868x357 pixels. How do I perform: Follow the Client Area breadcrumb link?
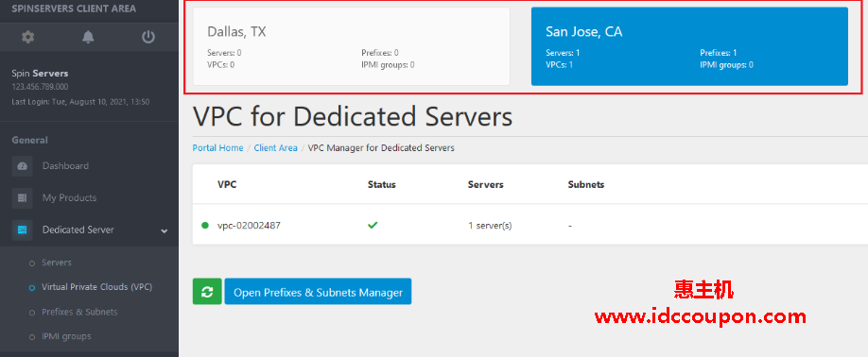pyautogui.click(x=276, y=148)
